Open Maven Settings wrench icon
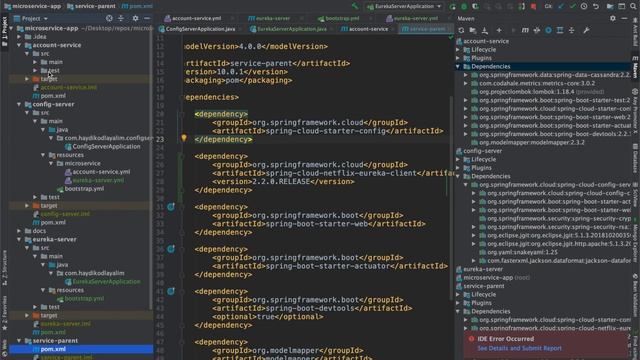This screenshot has width=640, height=360. (x=586, y=30)
